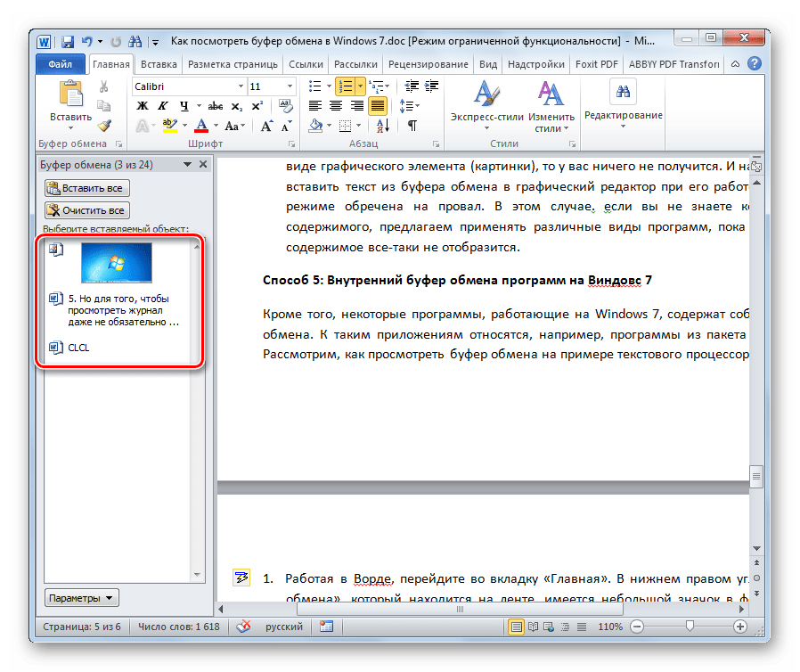
Task: Toggle italic (К) formatting
Action: pos(163,106)
